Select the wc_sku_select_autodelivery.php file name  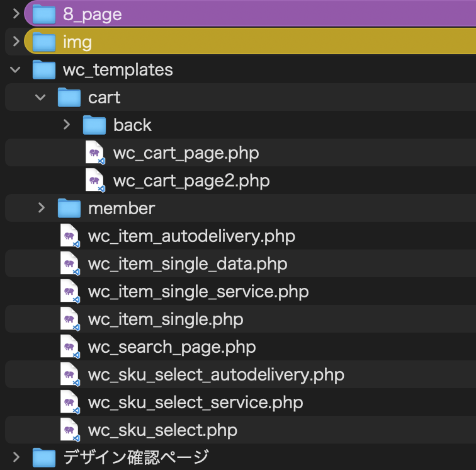pos(216,375)
